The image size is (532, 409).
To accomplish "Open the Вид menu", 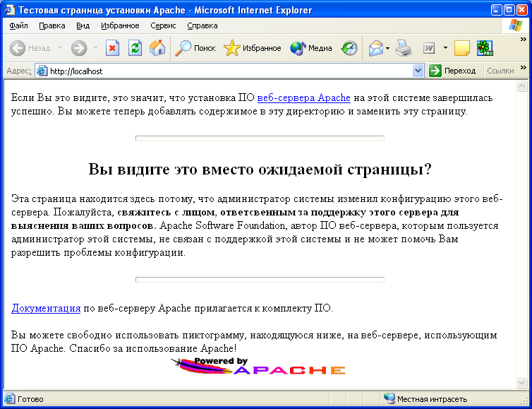I will coord(83,26).
